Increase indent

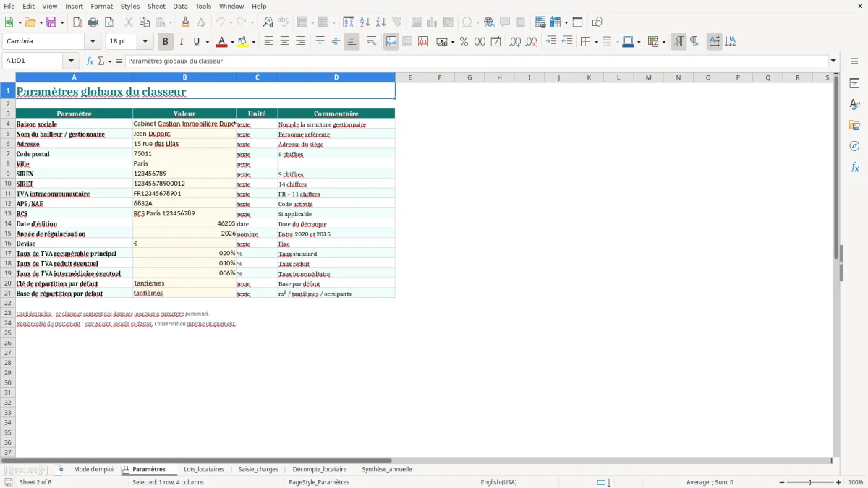pos(551,42)
